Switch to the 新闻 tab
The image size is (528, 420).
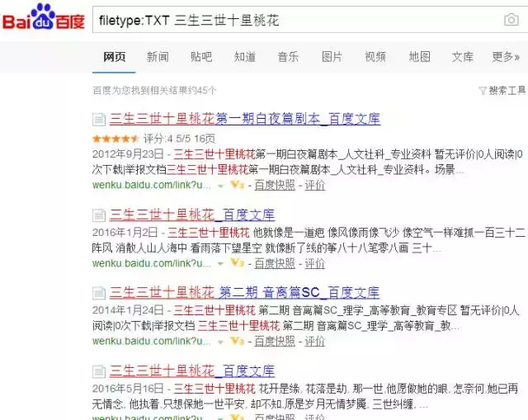click(x=158, y=57)
